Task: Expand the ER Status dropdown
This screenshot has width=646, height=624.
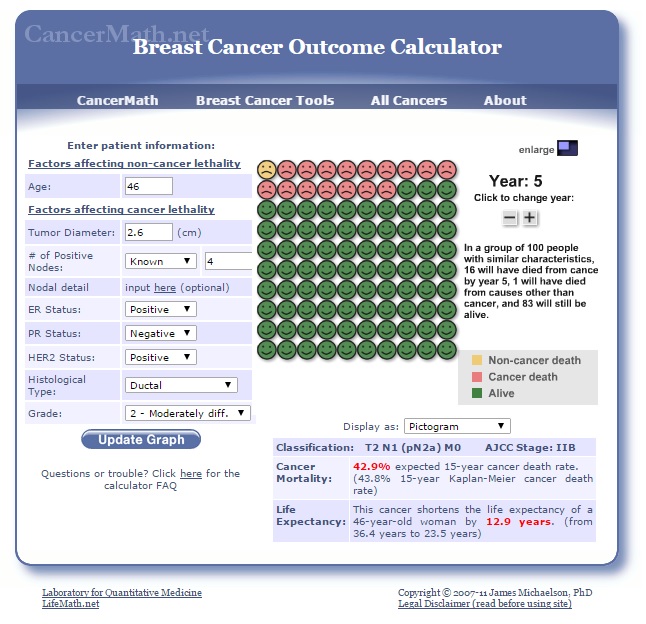Action: coord(161,309)
